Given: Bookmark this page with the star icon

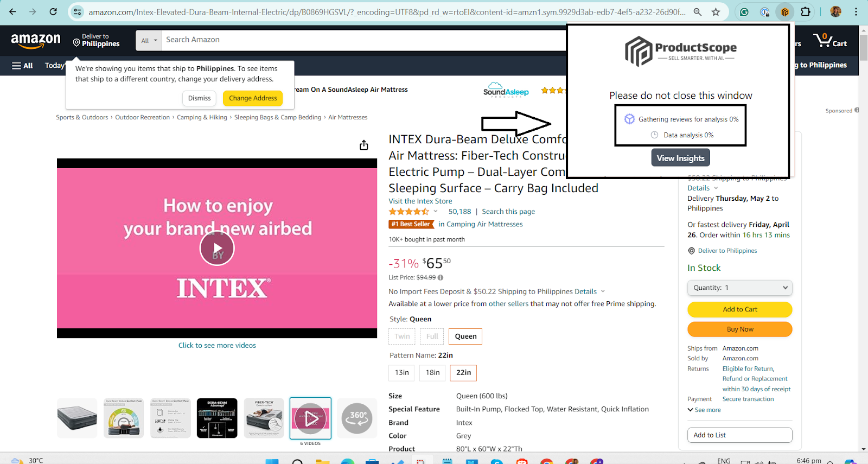Looking at the screenshot, I should coord(716,12).
